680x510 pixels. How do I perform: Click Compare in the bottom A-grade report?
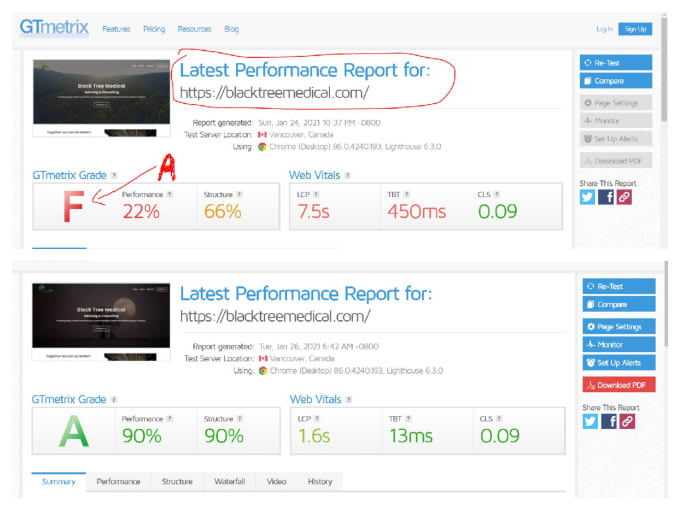(x=619, y=304)
